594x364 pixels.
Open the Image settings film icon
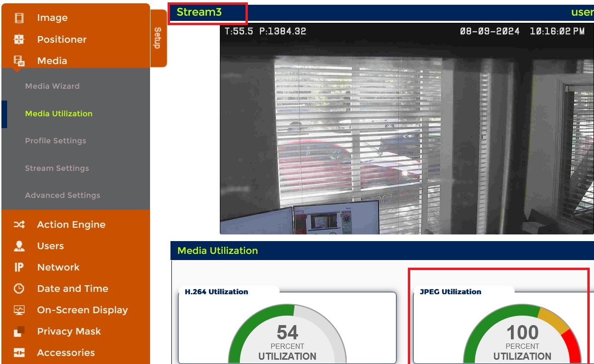pyautogui.click(x=19, y=18)
